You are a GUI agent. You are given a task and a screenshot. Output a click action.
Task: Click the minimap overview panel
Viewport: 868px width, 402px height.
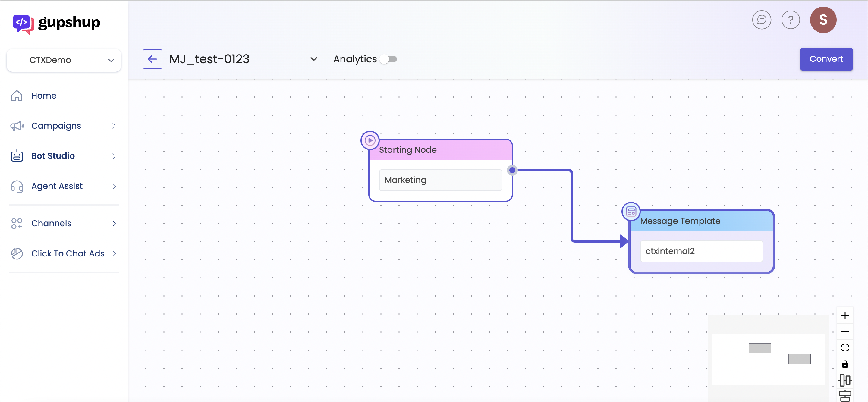coord(768,359)
